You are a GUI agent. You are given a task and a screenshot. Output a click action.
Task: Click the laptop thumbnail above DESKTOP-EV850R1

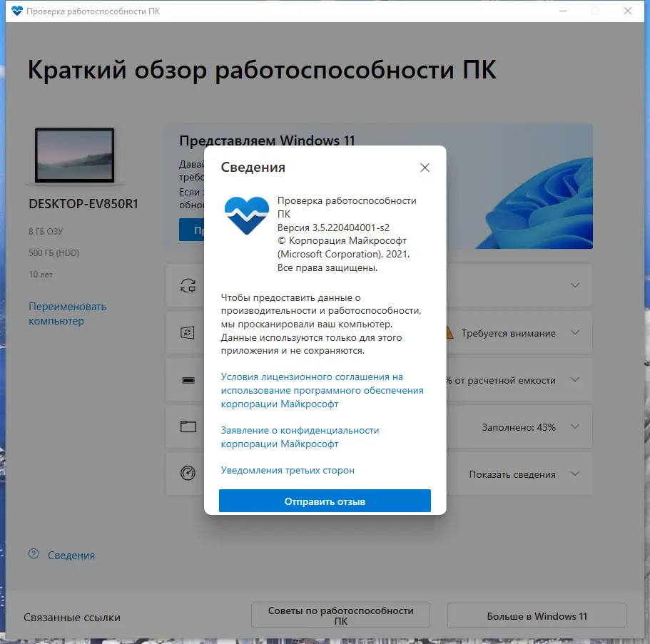click(74, 155)
